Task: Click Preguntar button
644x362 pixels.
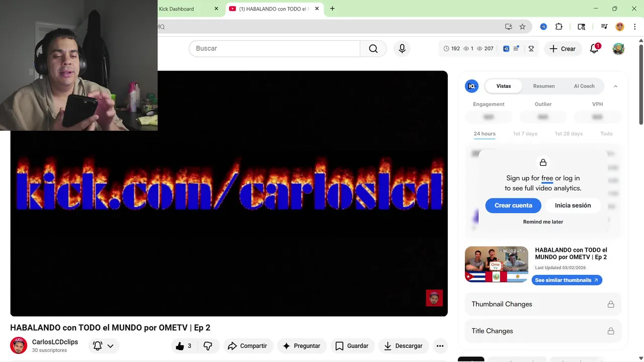Action: (301, 346)
